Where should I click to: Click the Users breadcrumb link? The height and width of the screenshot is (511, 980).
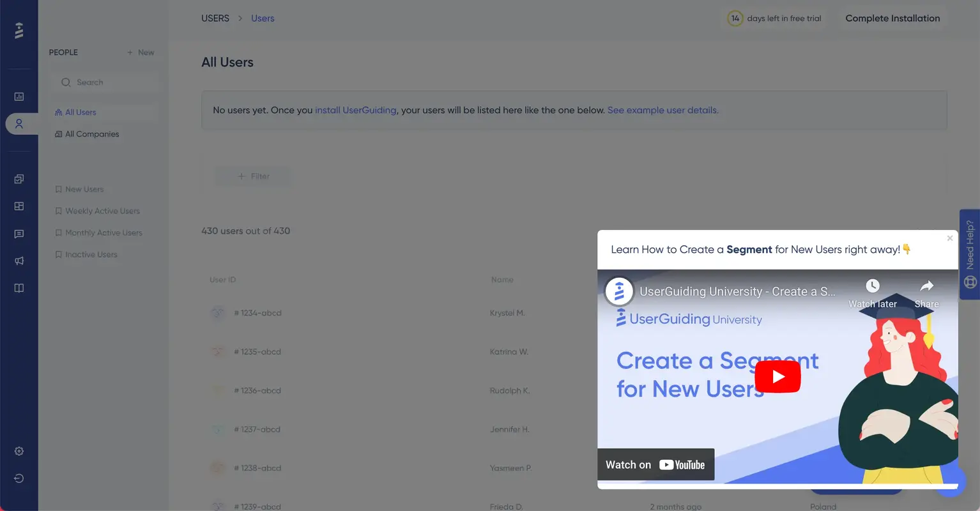coord(263,19)
